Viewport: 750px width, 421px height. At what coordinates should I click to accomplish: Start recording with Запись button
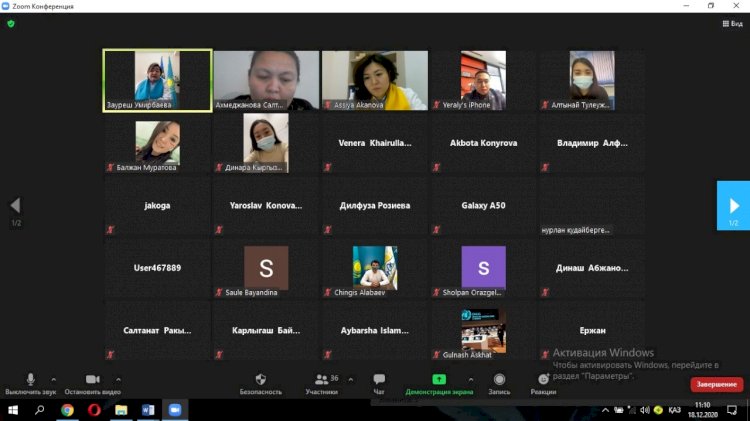click(x=499, y=384)
